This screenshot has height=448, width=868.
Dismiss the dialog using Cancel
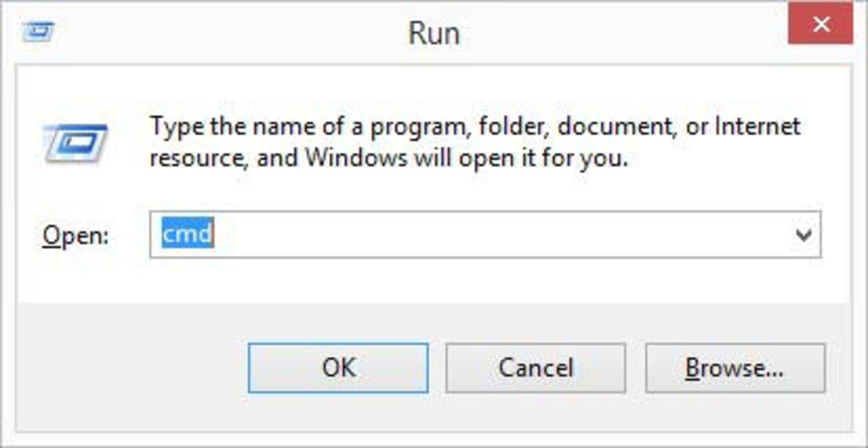tap(536, 367)
